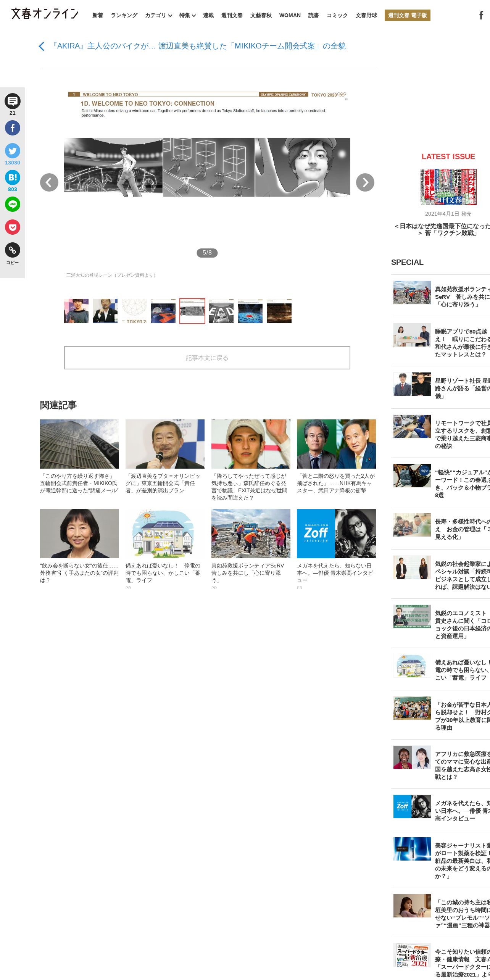Open related article 渡辺直美をブタ＝オリンピッグに
The image size is (490, 980).
pos(165,483)
